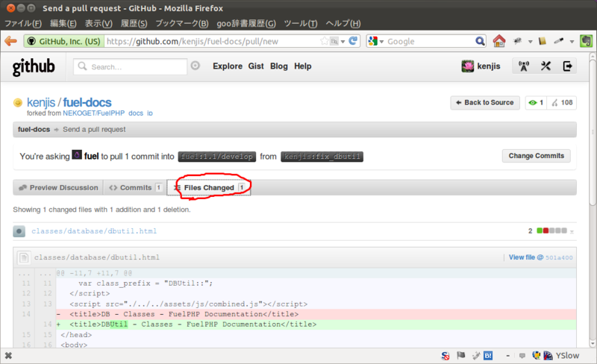Open 編集(E) menu
This screenshot has width=597, height=364.
pyautogui.click(x=63, y=24)
